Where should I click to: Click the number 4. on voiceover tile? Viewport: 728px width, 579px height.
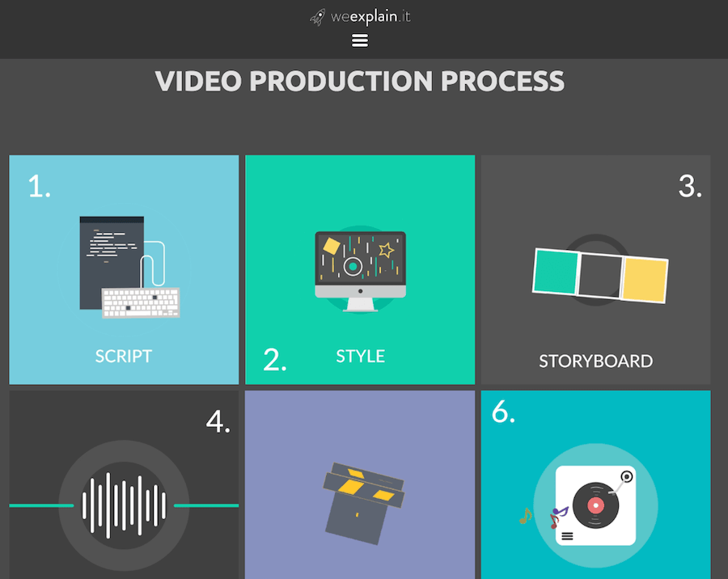[x=218, y=422]
